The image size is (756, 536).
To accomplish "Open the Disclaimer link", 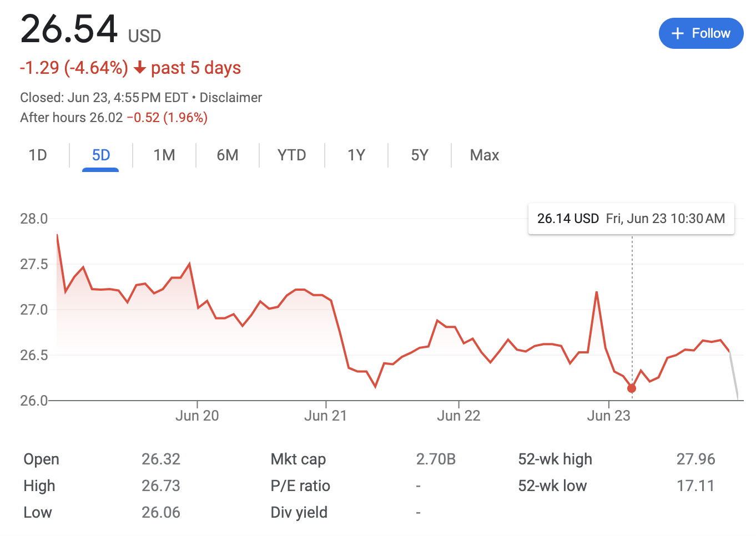I will [x=231, y=97].
